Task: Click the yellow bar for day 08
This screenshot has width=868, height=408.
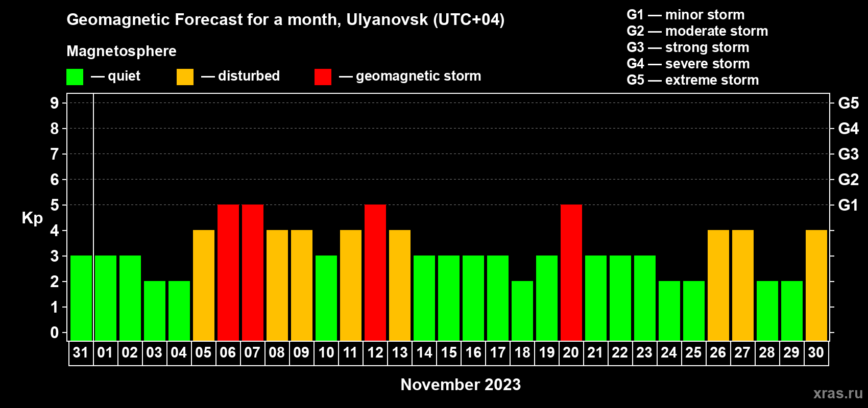Action: [x=277, y=285]
